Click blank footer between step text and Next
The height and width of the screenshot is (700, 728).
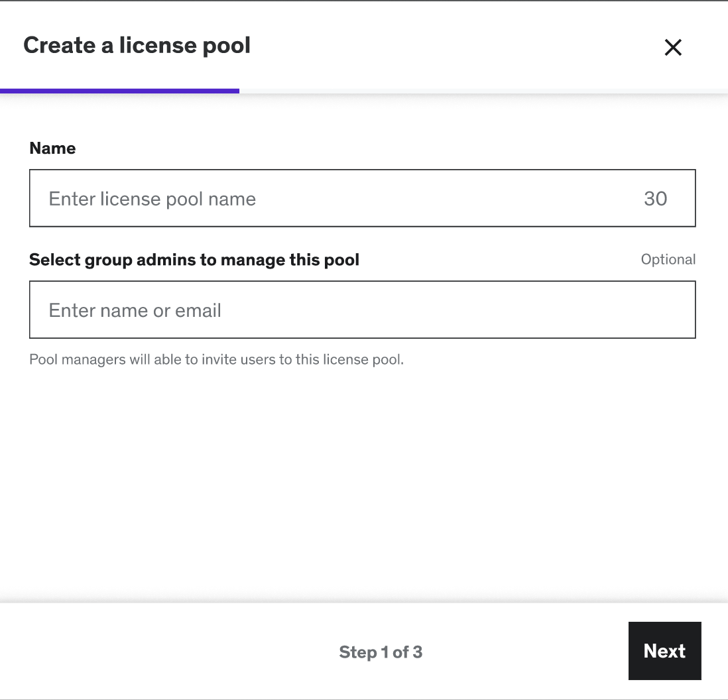[524, 652]
